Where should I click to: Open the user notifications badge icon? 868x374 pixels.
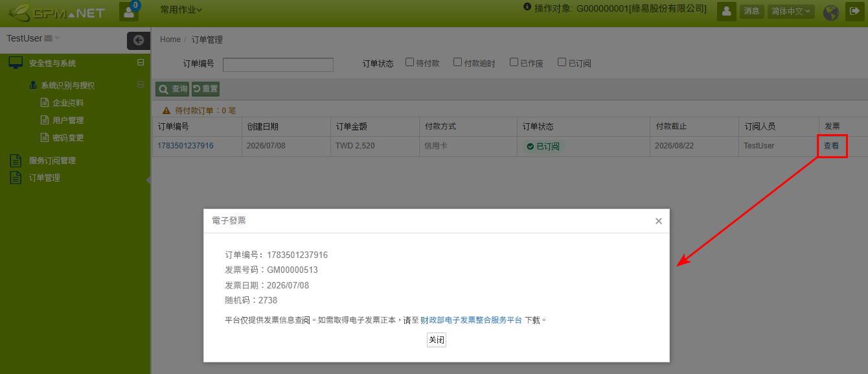tap(129, 11)
